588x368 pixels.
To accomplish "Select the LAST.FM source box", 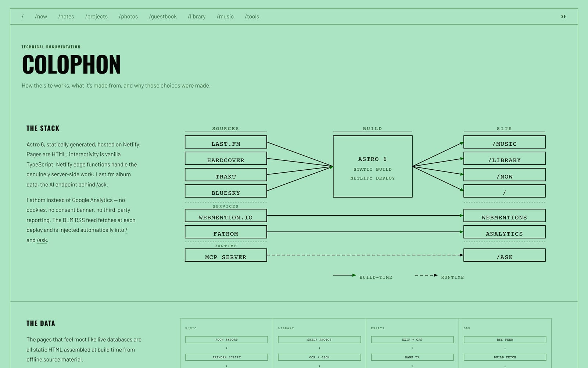I will click(226, 142).
